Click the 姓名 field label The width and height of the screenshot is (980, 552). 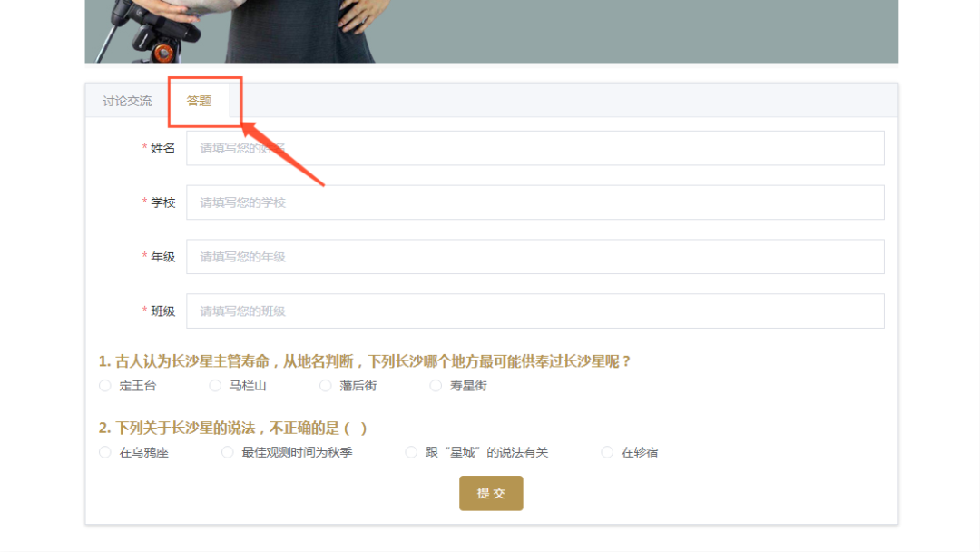[x=162, y=148]
